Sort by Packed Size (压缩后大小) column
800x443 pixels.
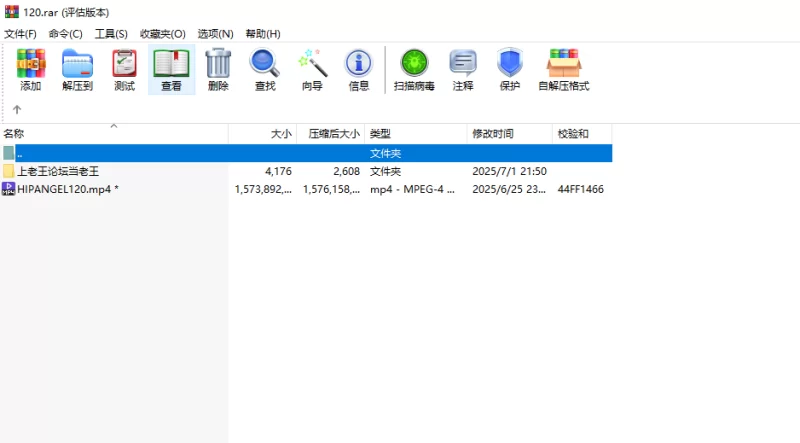331,134
